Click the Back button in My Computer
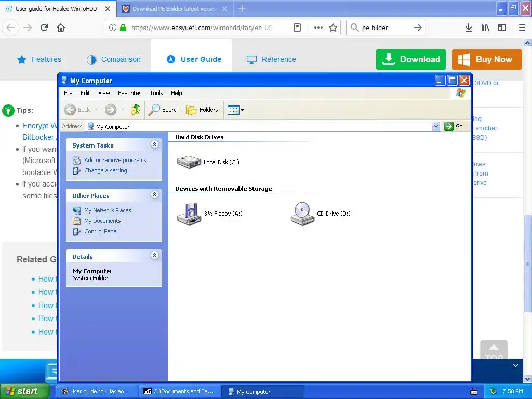This screenshot has height=399, width=532. point(77,110)
